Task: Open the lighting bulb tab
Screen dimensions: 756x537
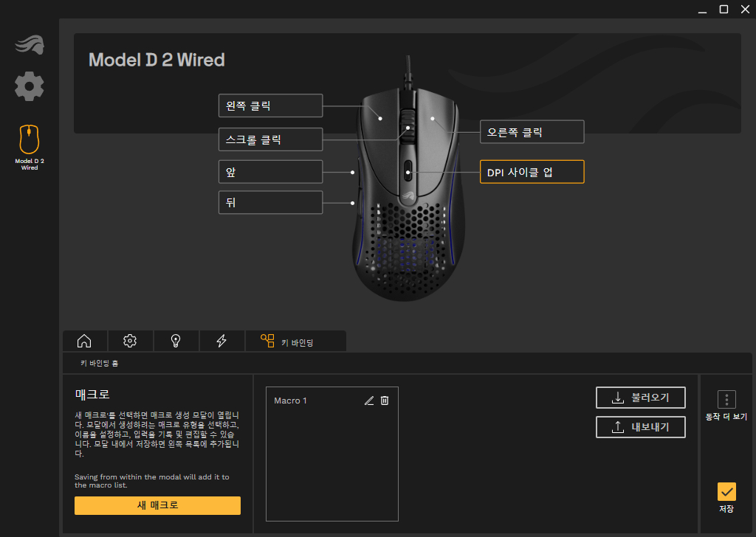Action: 176,341
